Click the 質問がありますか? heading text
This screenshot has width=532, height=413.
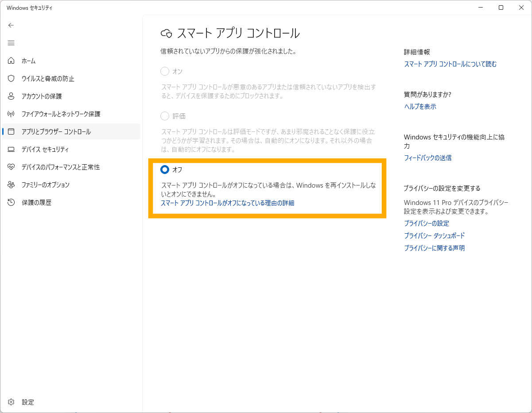click(x=427, y=94)
